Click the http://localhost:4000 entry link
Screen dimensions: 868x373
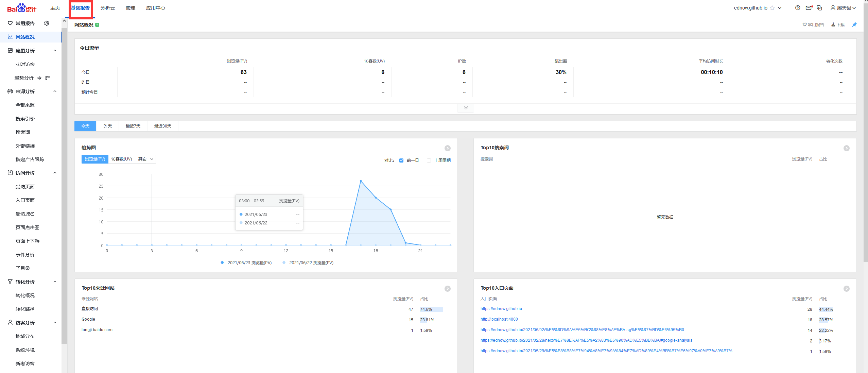tap(499, 319)
